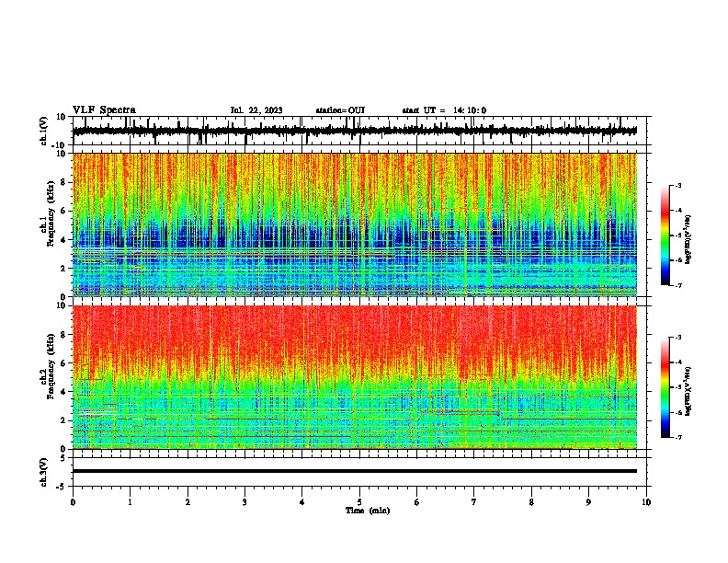Click the station name label in header
This screenshot has height=563, width=728.
click(340, 110)
